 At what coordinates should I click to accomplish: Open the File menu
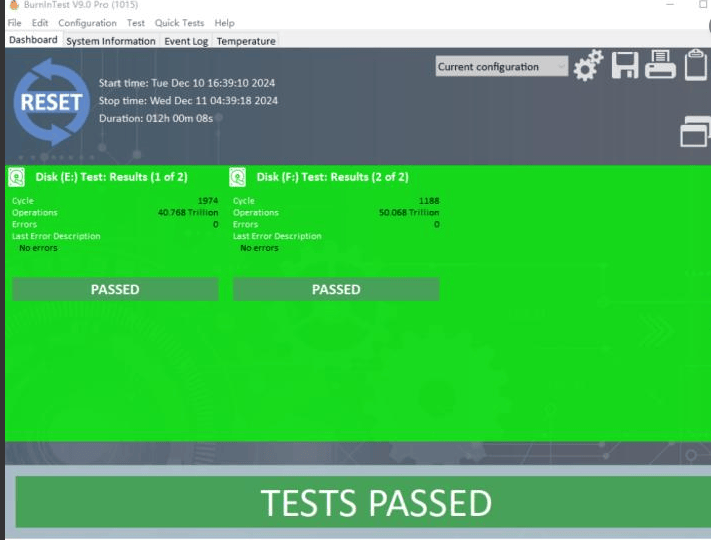click(x=15, y=23)
